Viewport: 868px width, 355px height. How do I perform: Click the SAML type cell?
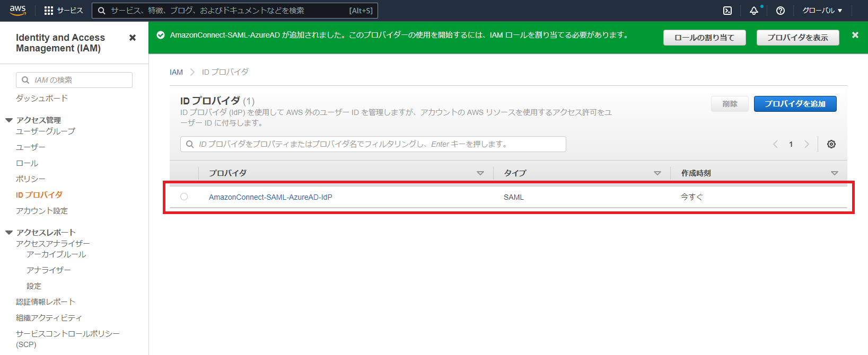pos(514,197)
